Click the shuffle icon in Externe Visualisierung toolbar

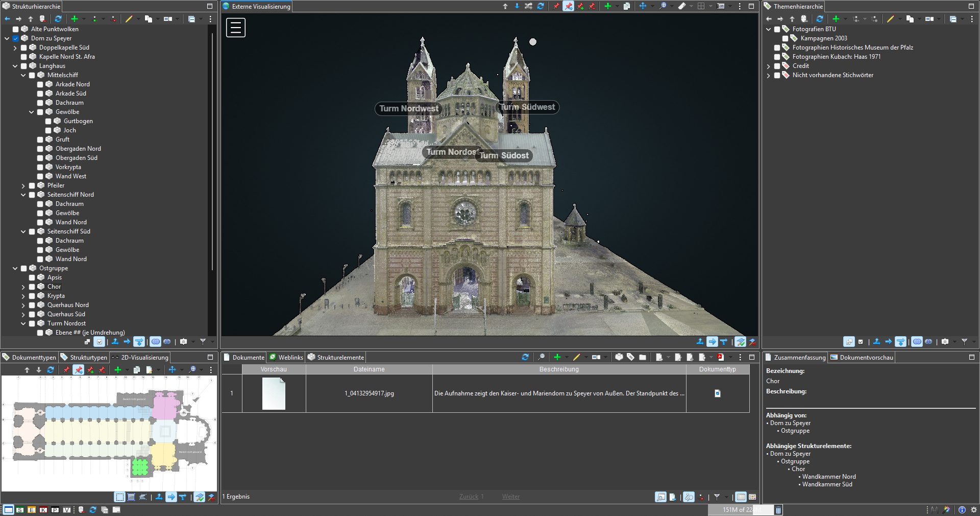coord(528,6)
